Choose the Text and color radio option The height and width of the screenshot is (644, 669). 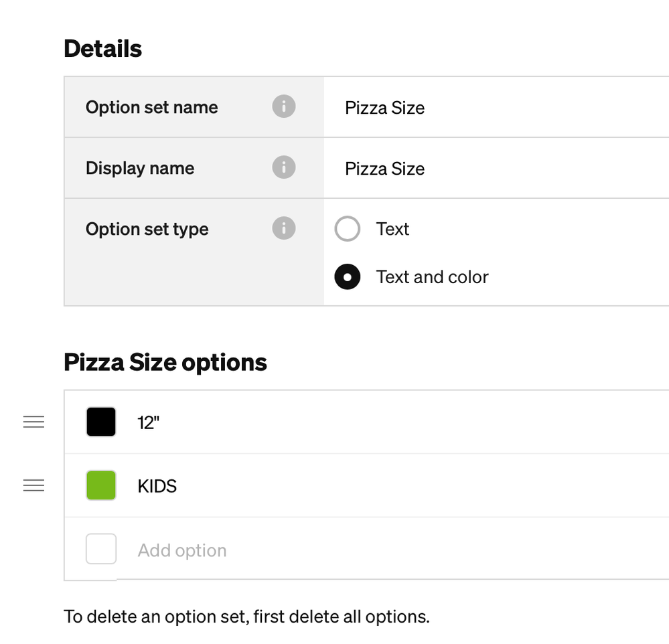[348, 276]
